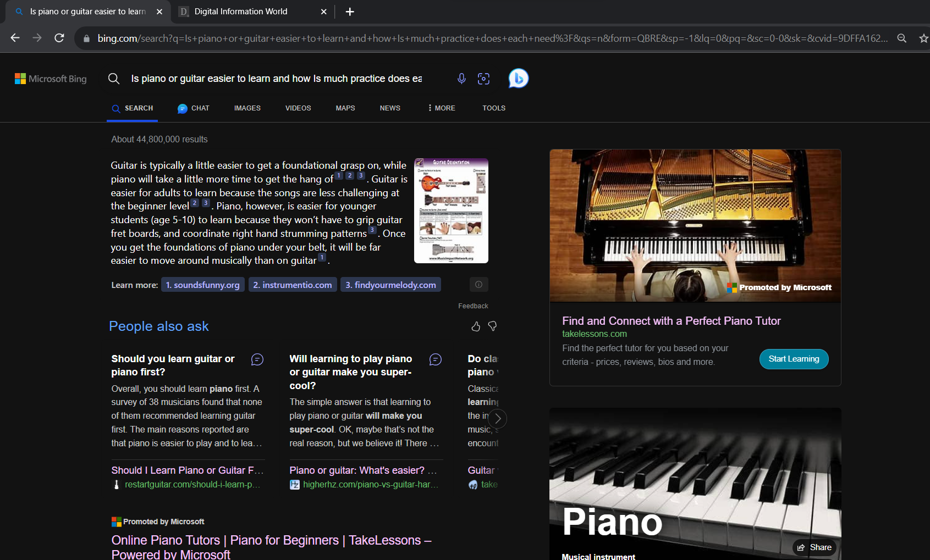Select the SEARCH tab
This screenshot has width=930, height=560.
click(x=133, y=108)
